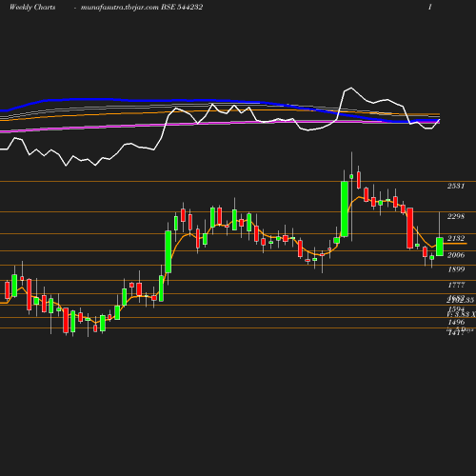Image resolution: width=476 pixels, height=476 pixels.
Task: Click the 1496 price level label
Action: point(456,323)
